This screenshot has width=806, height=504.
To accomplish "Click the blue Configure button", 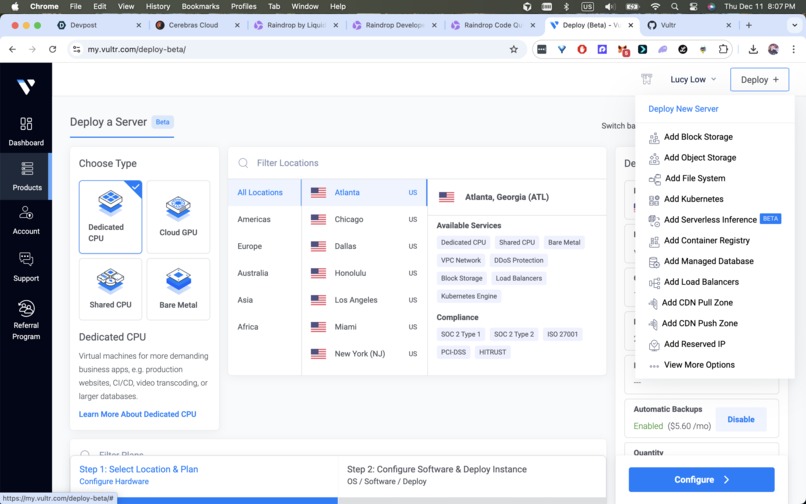I will 701,479.
